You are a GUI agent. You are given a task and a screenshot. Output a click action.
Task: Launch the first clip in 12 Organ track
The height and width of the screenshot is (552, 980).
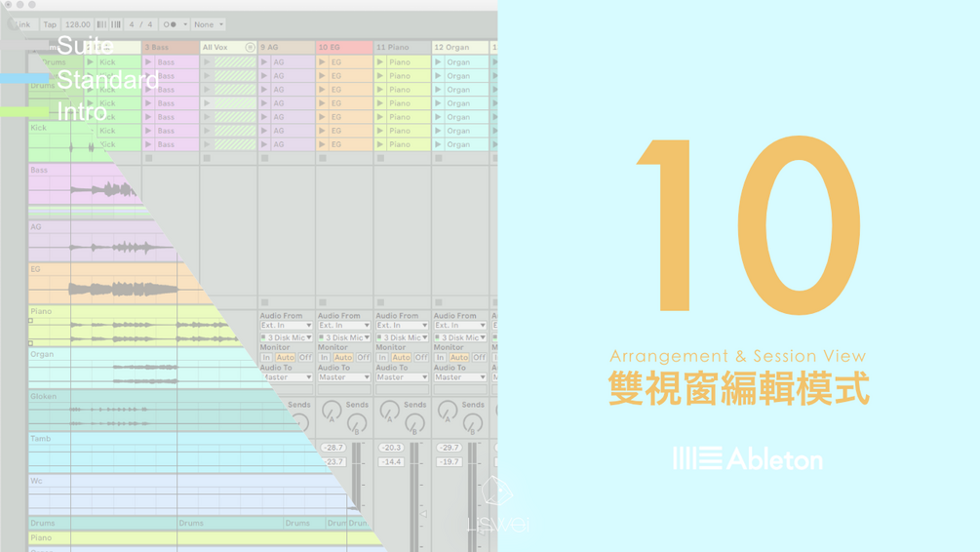pyautogui.click(x=438, y=61)
